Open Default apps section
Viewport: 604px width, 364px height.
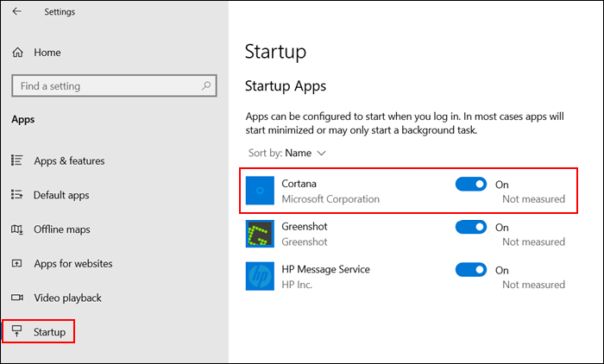click(61, 195)
